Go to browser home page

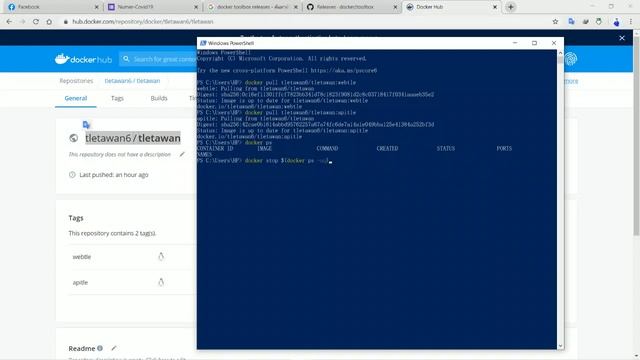[49, 22]
